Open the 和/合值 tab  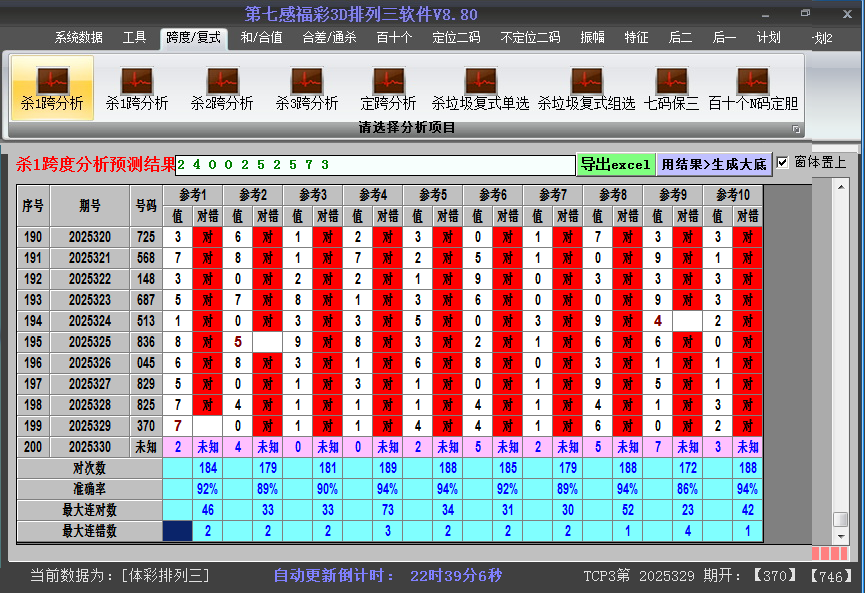point(261,38)
